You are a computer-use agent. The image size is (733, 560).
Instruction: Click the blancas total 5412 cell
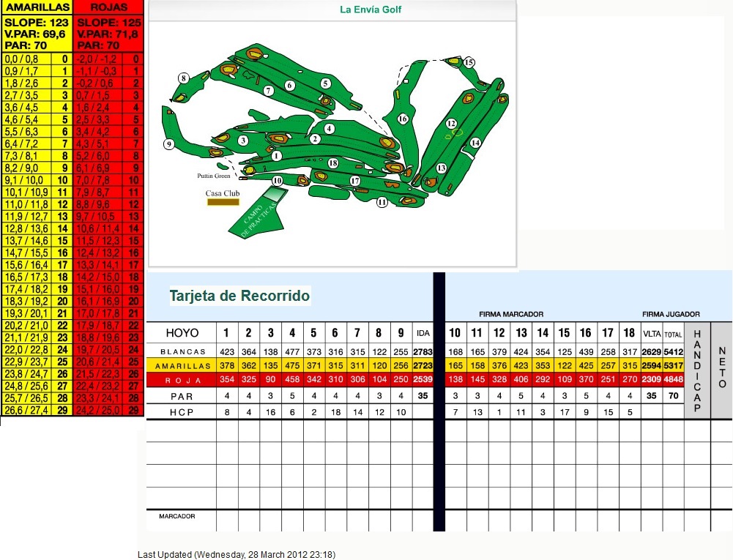coord(673,351)
